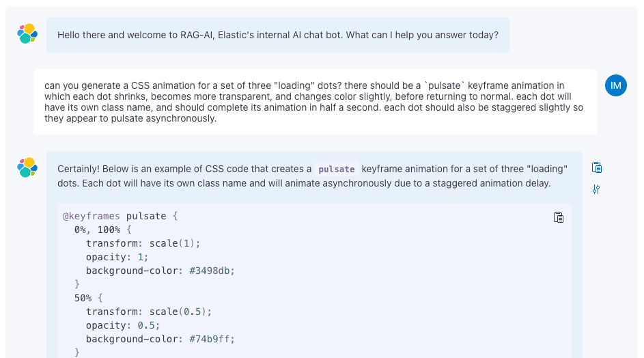644x358 pixels.
Task: Click the "transform: scale(0.5);" code line
Action: click(x=149, y=312)
